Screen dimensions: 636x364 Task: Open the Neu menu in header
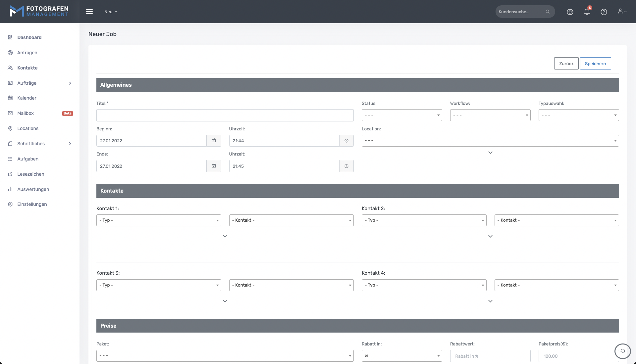point(111,12)
